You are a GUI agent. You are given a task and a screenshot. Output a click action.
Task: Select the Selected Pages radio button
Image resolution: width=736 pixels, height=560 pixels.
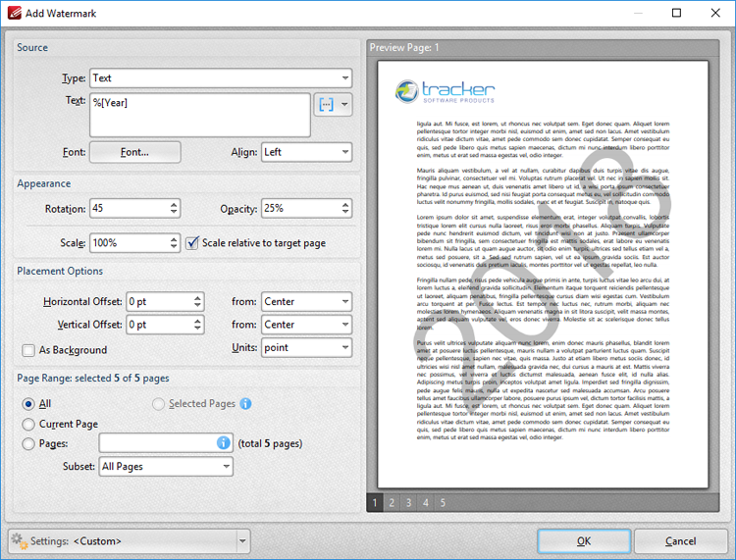coord(158,404)
